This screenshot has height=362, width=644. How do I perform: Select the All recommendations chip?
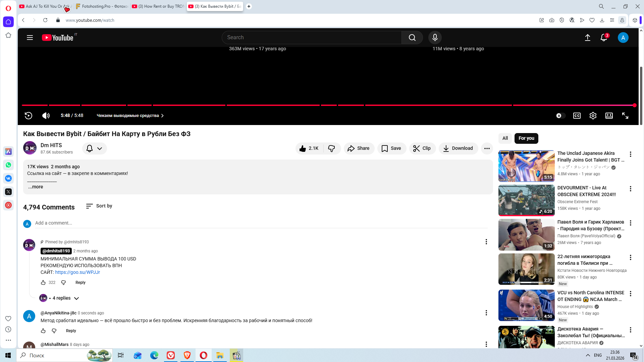(505, 138)
